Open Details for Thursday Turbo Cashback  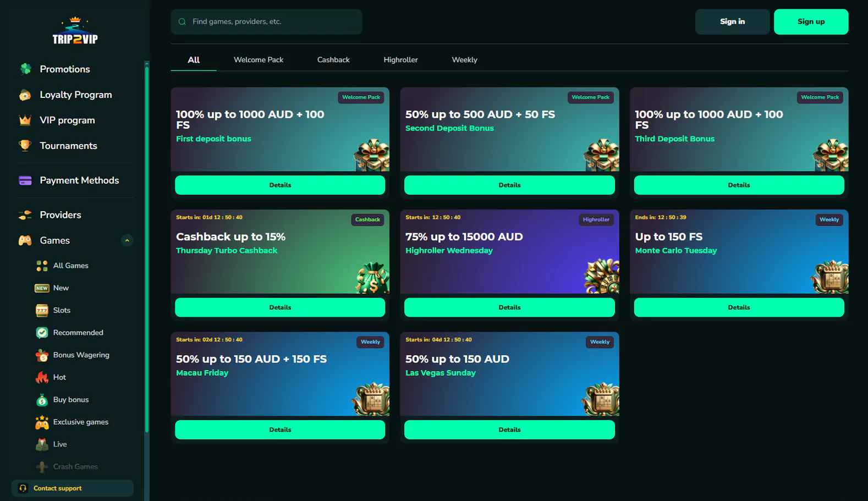tap(280, 307)
